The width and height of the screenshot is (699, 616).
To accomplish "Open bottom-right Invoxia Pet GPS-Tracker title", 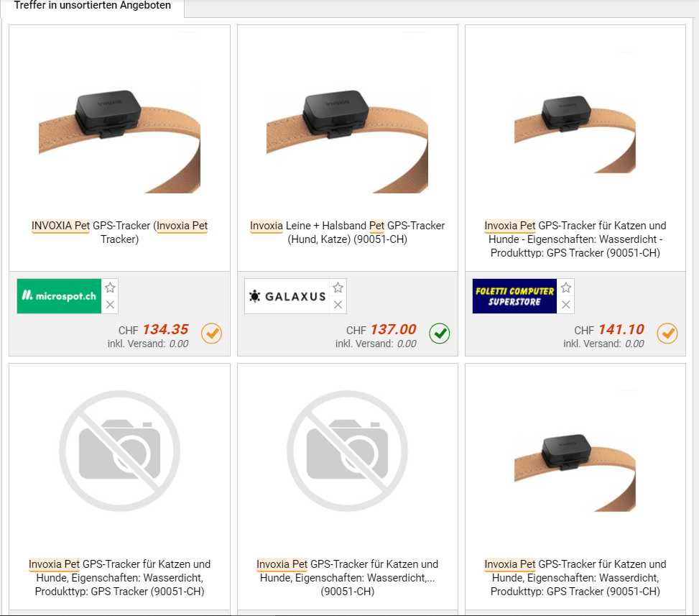I will click(575, 578).
